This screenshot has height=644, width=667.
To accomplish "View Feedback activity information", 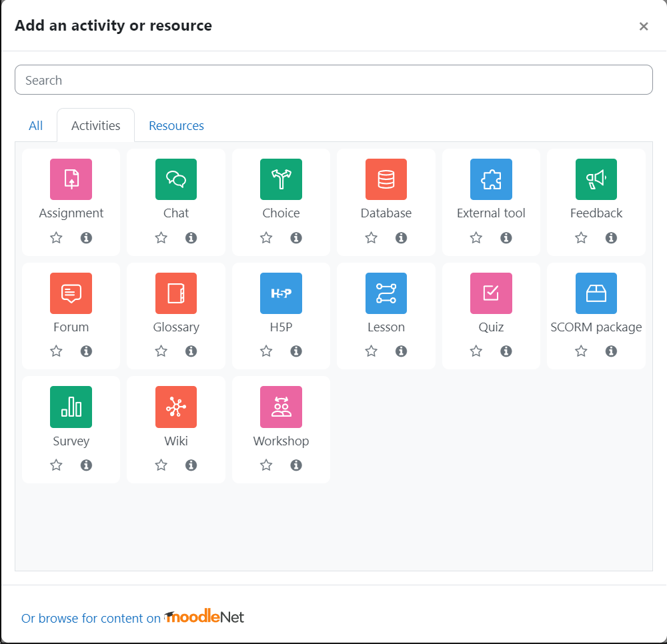I will (x=611, y=237).
